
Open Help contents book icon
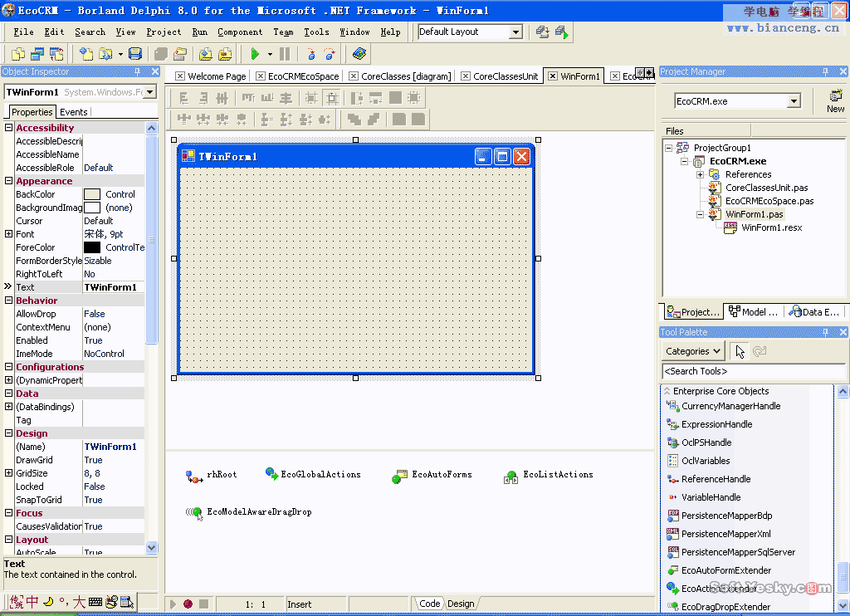click(359, 54)
